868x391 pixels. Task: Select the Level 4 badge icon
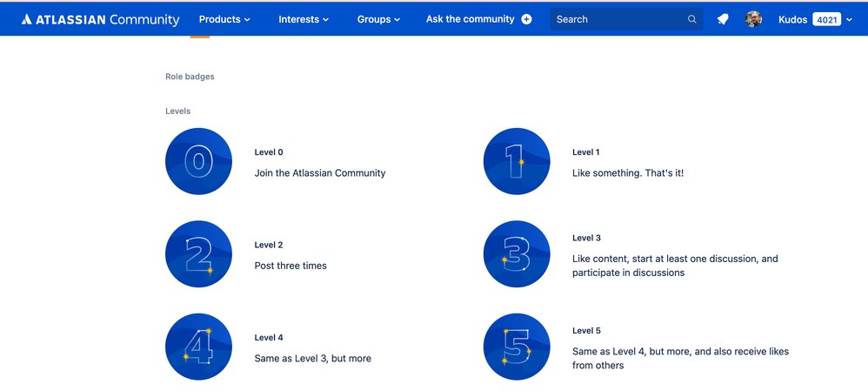tap(198, 347)
